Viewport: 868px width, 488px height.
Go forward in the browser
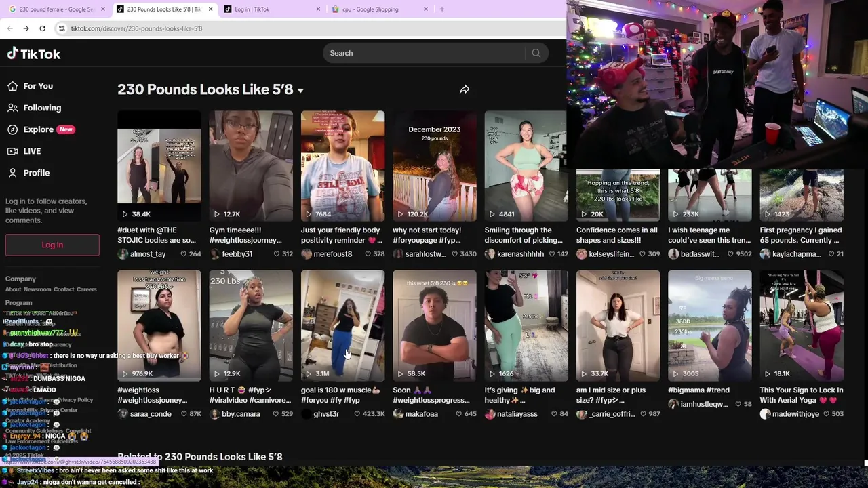(x=26, y=28)
